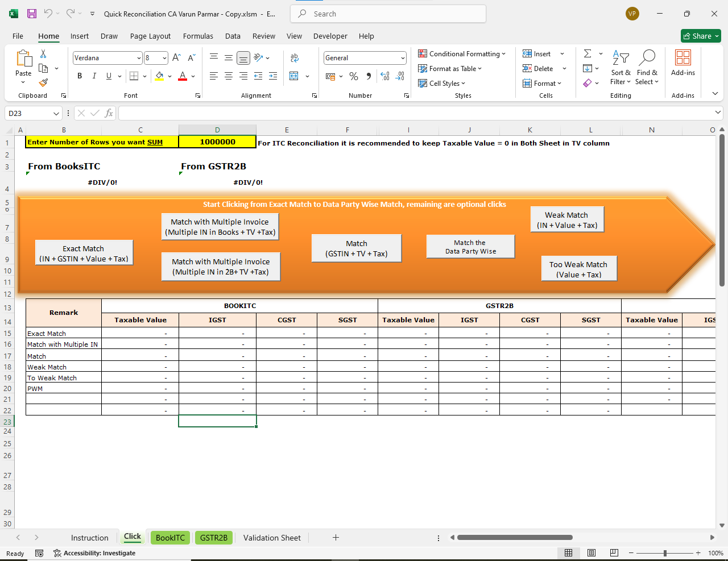
Task: Open Conditional Formatting options
Action: pyautogui.click(x=462, y=53)
